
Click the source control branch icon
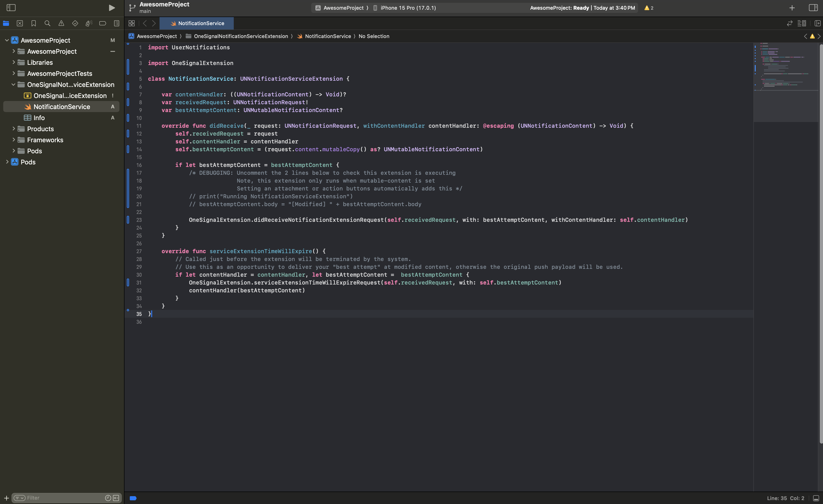[x=132, y=8]
